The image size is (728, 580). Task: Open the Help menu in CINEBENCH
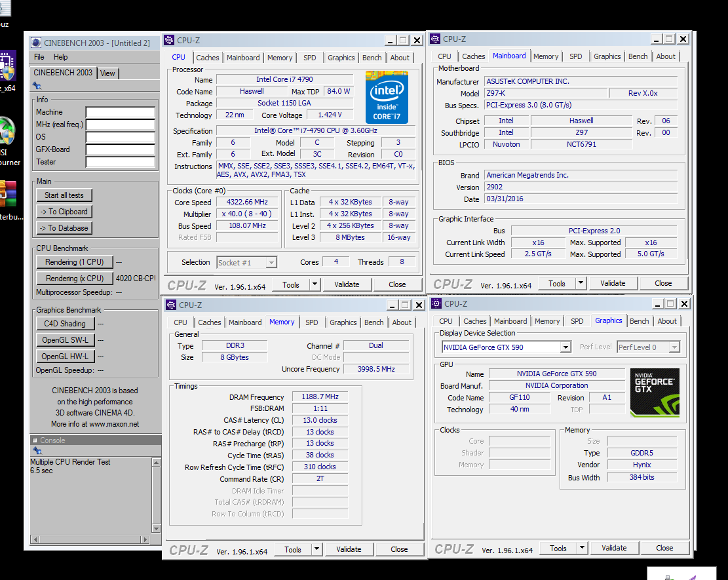(x=60, y=56)
